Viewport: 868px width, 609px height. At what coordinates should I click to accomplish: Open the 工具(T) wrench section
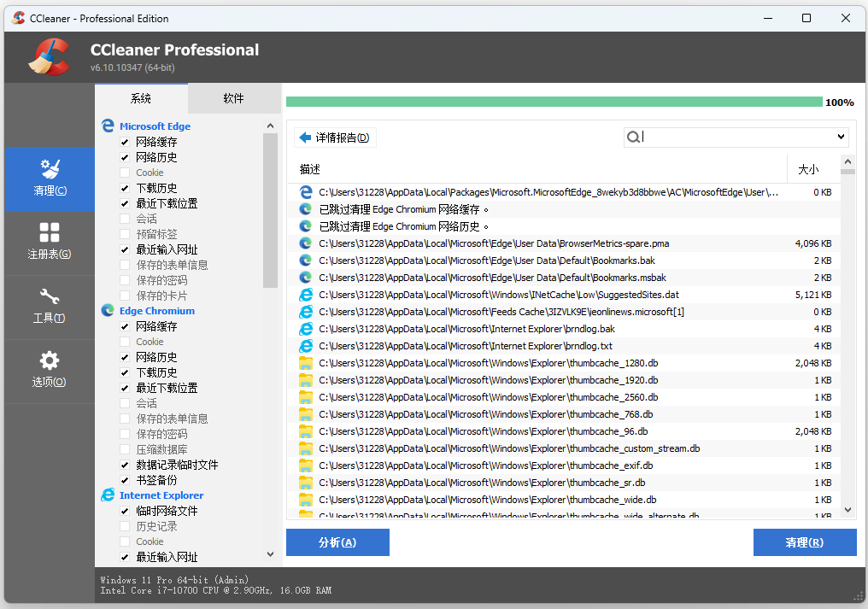[x=50, y=307]
